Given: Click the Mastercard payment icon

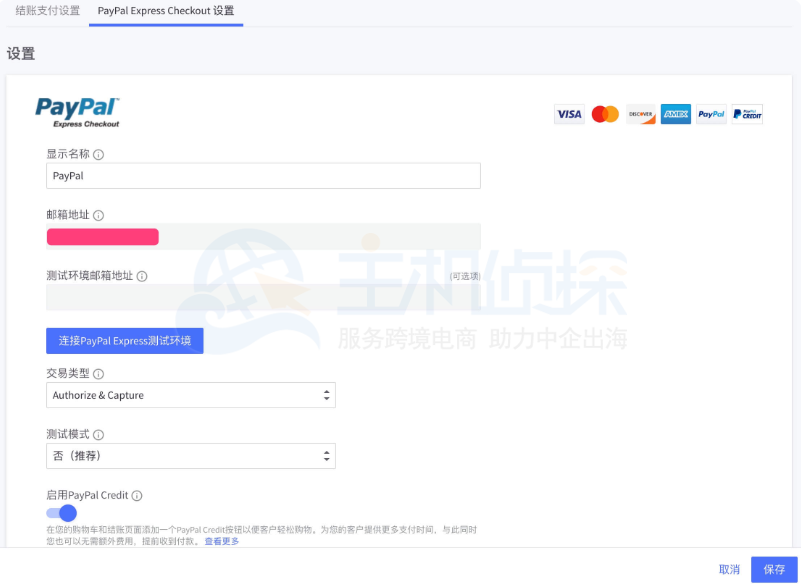Looking at the screenshot, I should (x=604, y=114).
